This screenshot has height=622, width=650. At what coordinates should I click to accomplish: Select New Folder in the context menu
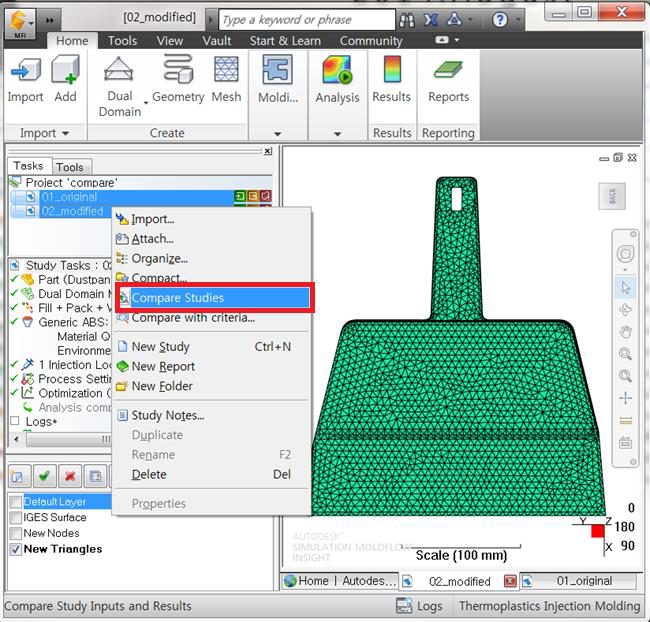pos(213,386)
